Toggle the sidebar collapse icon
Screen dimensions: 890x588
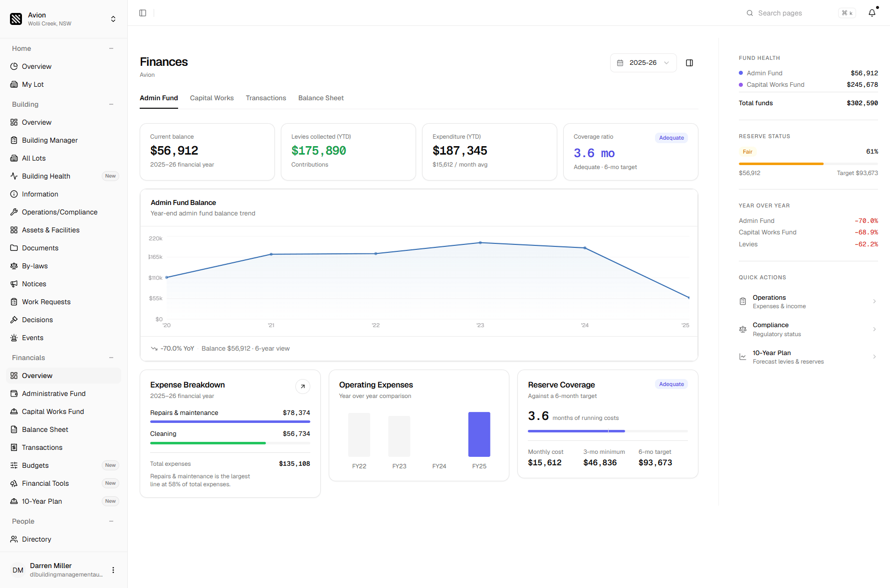pyautogui.click(x=143, y=13)
